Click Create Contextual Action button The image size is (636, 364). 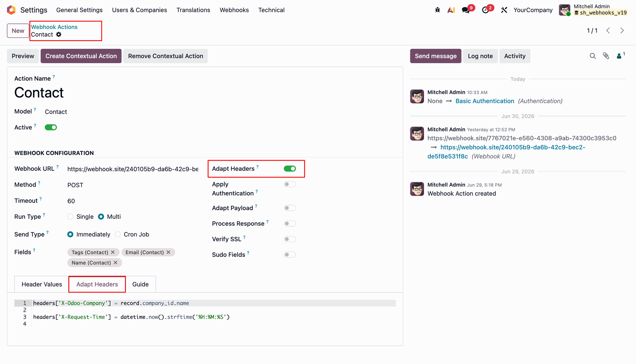[81, 56]
